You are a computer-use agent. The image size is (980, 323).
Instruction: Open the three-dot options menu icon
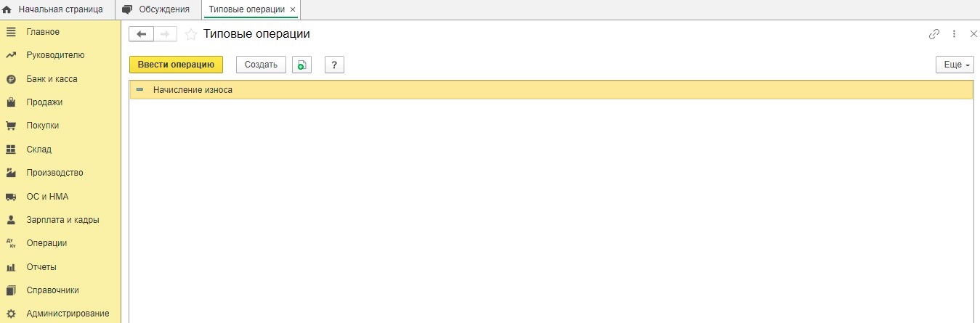pyautogui.click(x=955, y=34)
